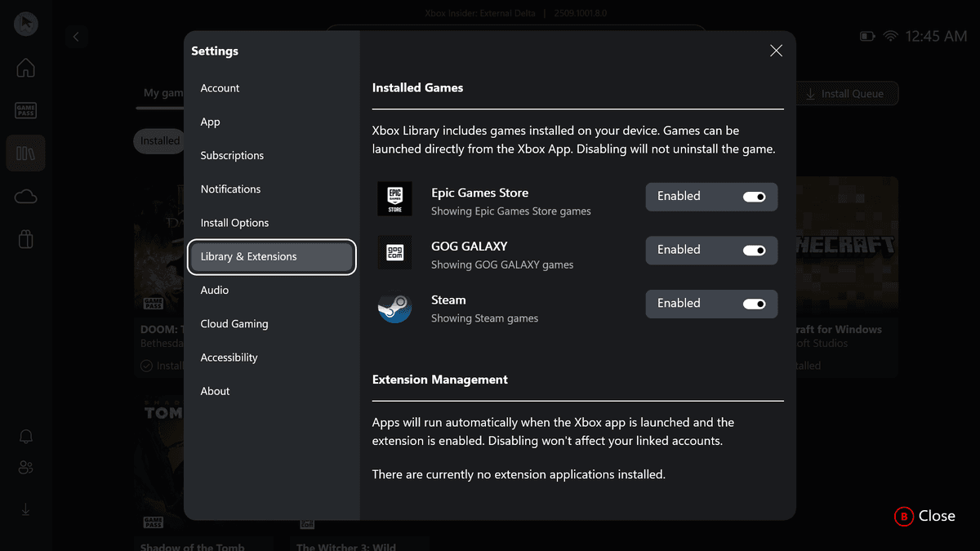
Task: Disable the GOG GALAXY toggle
Action: click(x=753, y=251)
